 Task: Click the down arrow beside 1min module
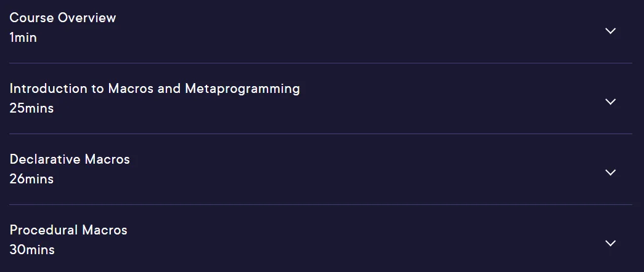coord(611,31)
